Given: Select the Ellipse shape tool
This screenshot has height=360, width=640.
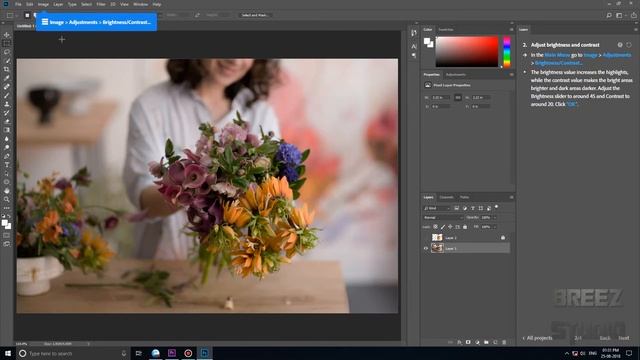Looking at the screenshot, I should pyautogui.click(x=7, y=182).
